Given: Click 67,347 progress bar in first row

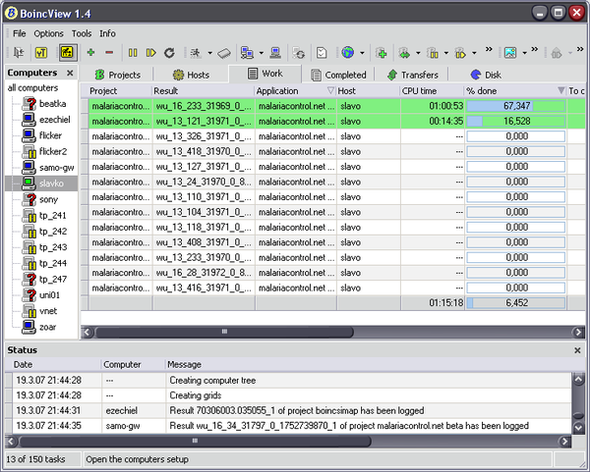Looking at the screenshot, I should pos(516,106).
